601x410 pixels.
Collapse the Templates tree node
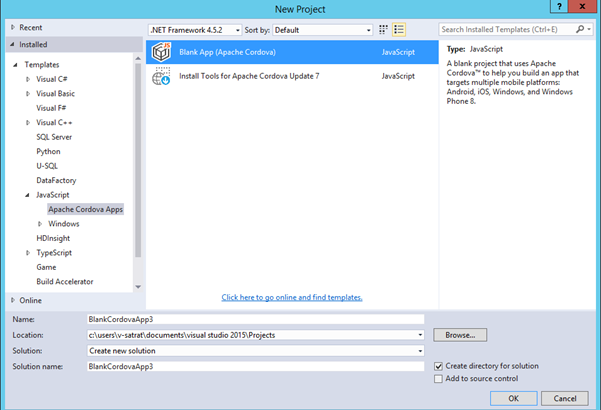15,65
